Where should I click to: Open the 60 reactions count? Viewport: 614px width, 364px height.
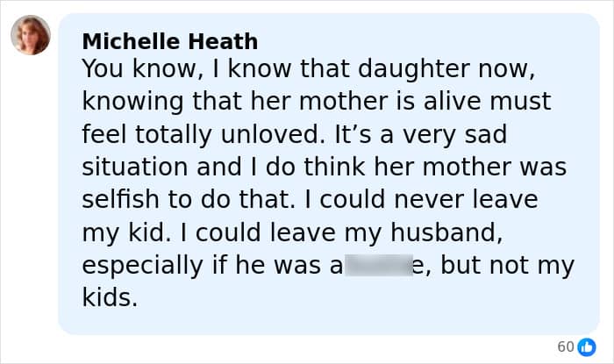pos(566,346)
